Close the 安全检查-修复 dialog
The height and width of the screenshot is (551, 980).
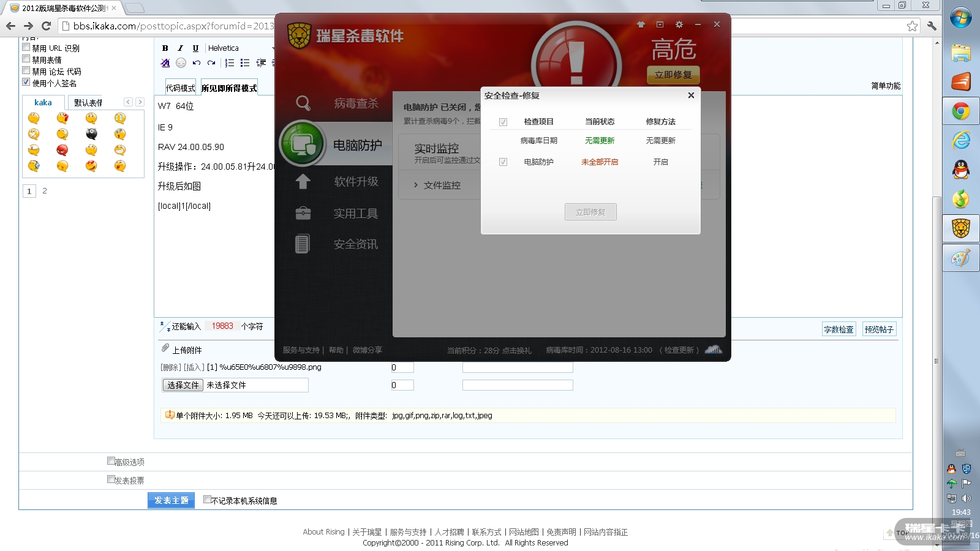[691, 96]
